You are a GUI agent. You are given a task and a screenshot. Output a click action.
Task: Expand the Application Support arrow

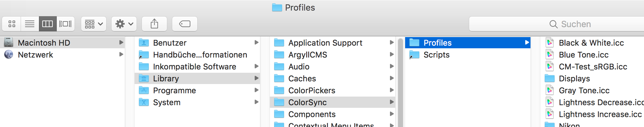[392, 42]
